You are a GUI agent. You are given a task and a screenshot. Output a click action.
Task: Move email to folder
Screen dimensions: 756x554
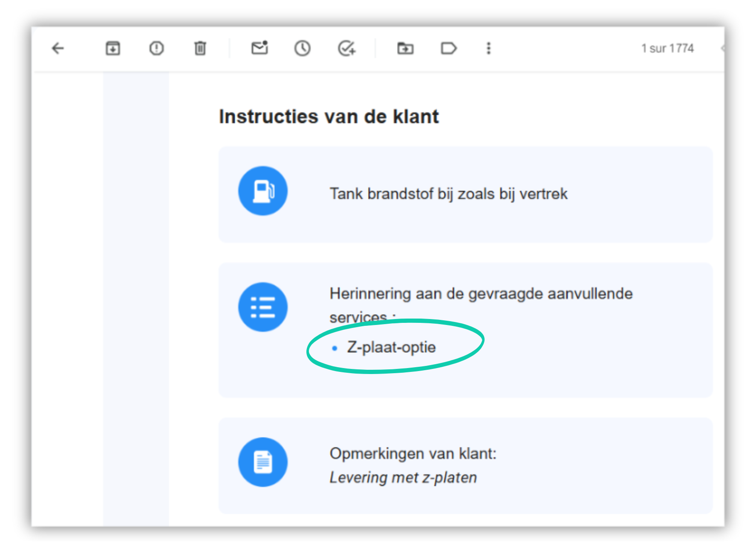point(405,48)
